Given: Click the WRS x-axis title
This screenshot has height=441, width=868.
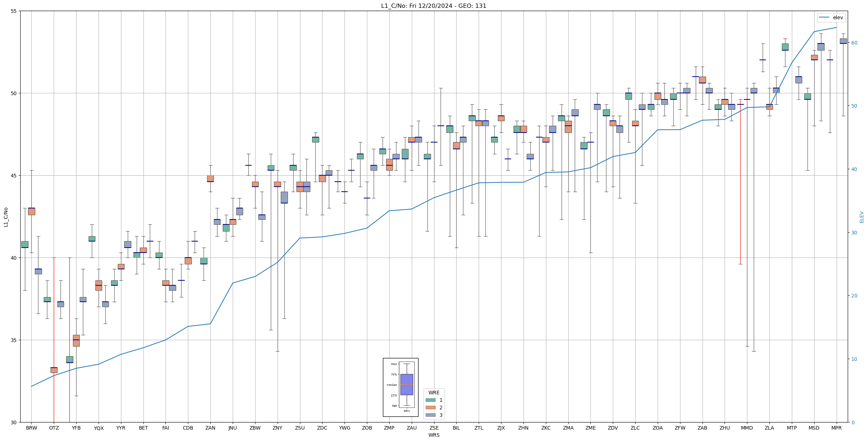Looking at the screenshot, I should pos(434,435).
